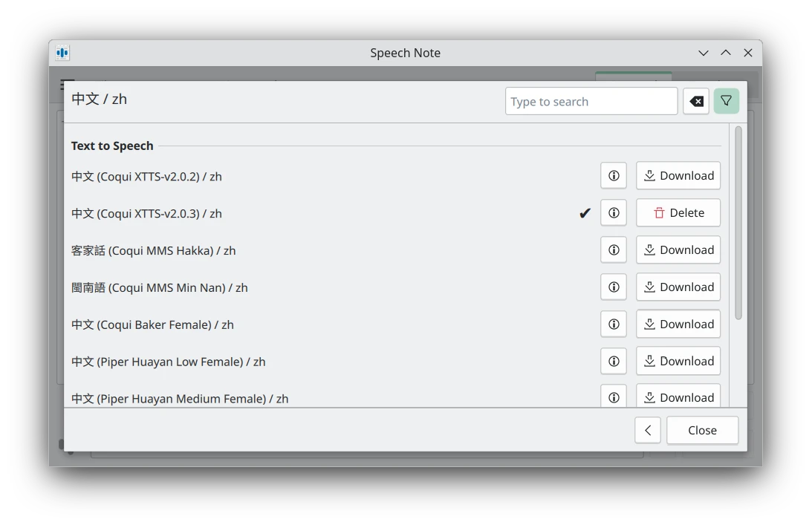
Task: View info for Coqui MMS Min Nan
Action: (x=614, y=287)
